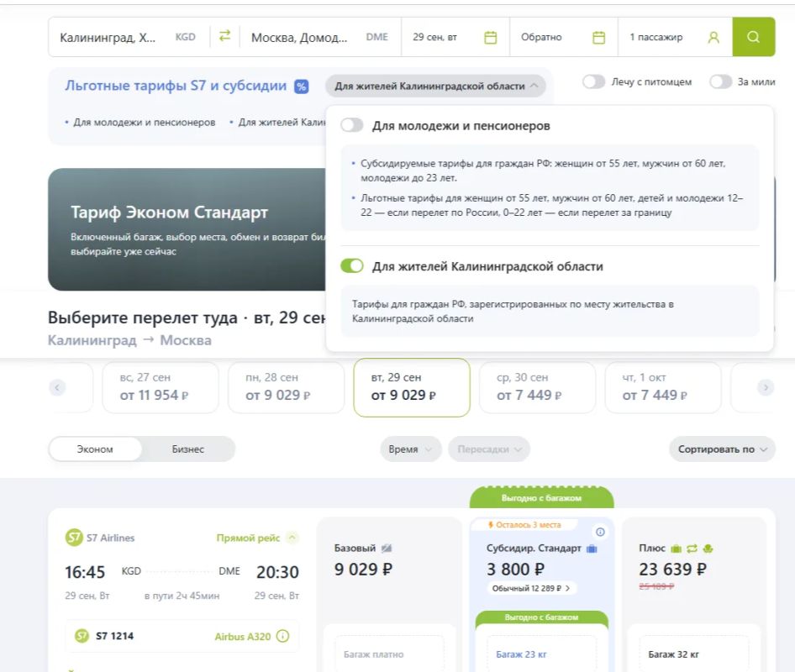Image resolution: width=795 pixels, height=672 pixels.
Task: Open info icon on Субсидир. Стандарт card
Action: 600,532
